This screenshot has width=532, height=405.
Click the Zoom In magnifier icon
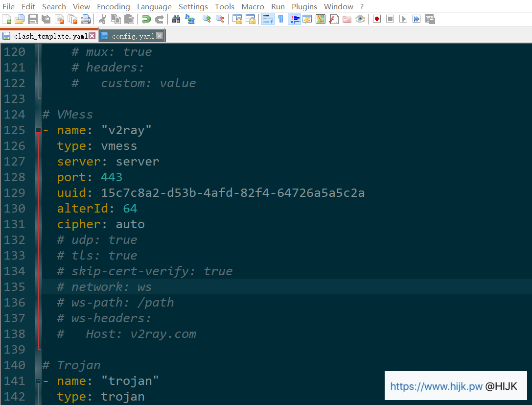pos(207,19)
